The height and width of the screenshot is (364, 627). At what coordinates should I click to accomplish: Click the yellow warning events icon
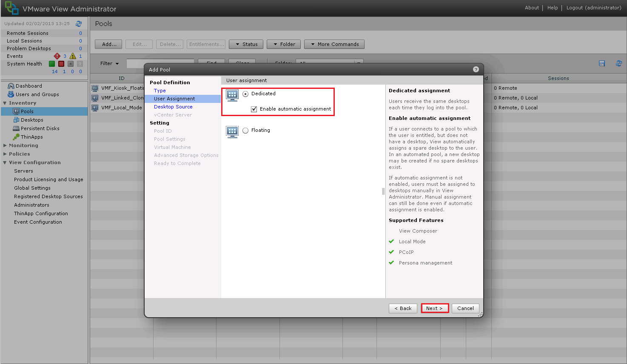[x=73, y=56]
